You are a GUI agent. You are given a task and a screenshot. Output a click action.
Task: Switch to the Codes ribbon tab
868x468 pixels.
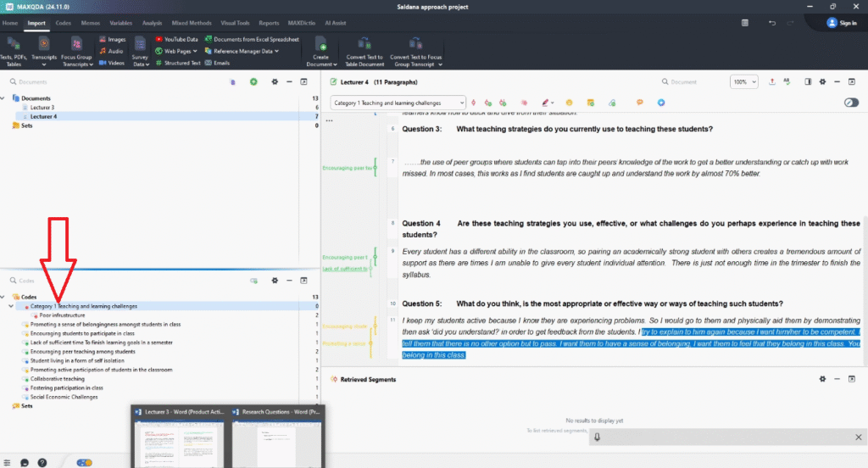tap(63, 23)
